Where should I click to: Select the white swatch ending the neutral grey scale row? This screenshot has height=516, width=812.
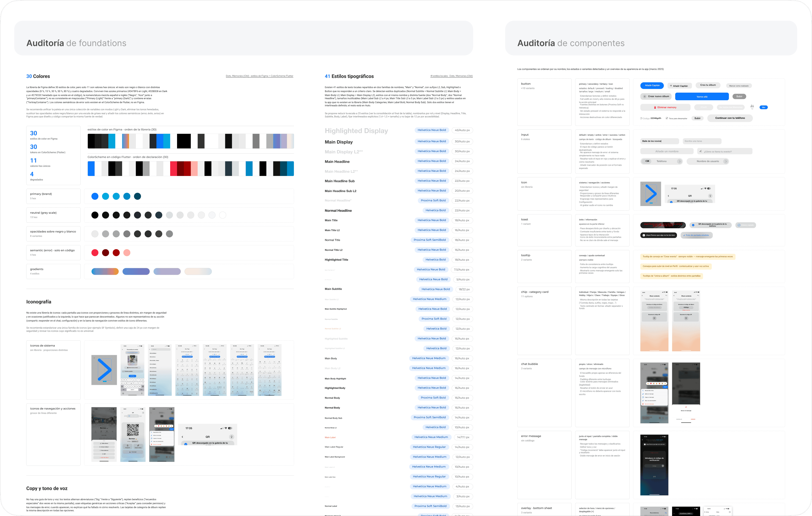[x=223, y=215]
